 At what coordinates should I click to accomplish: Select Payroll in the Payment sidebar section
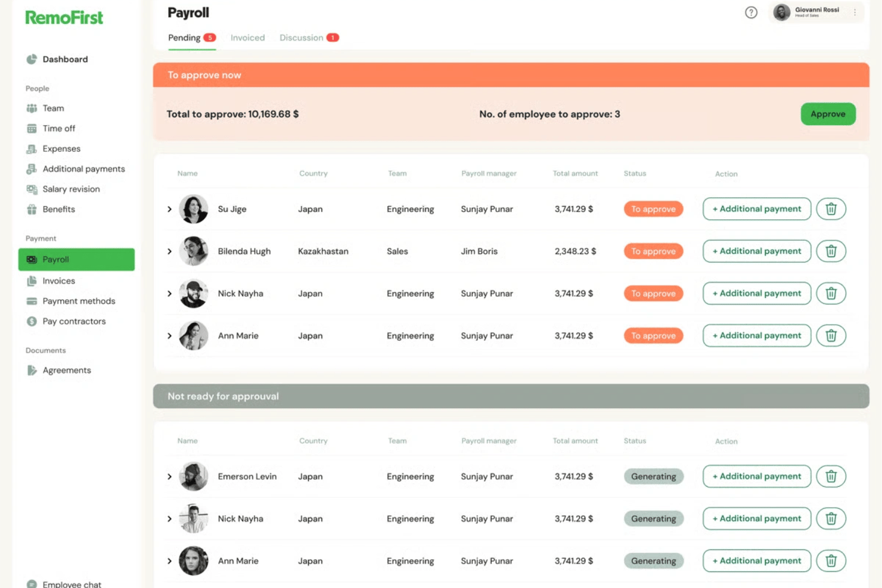pos(76,260)
